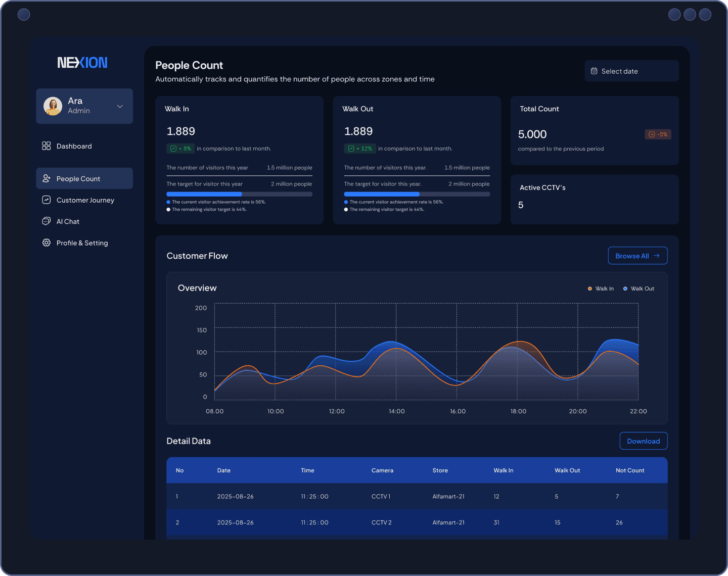728x576 pixels.
Task: Open Profile & Setting gear icon
Action: [x=46, y=243]
